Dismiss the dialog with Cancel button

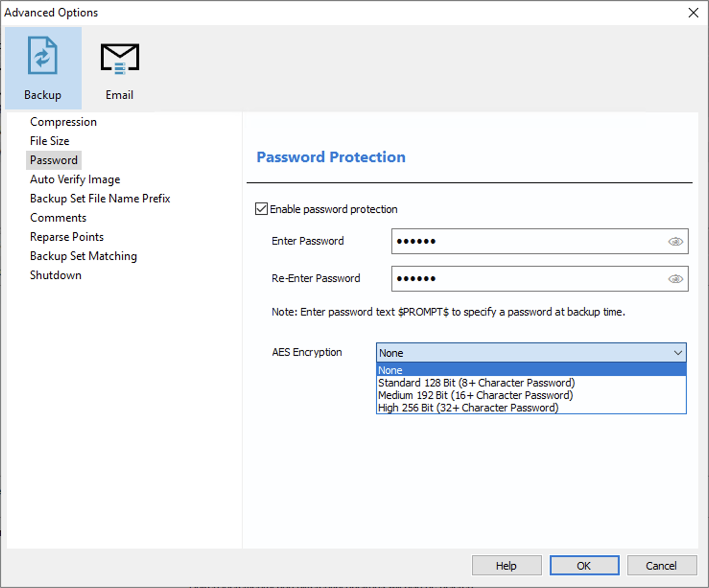[662, 565]
